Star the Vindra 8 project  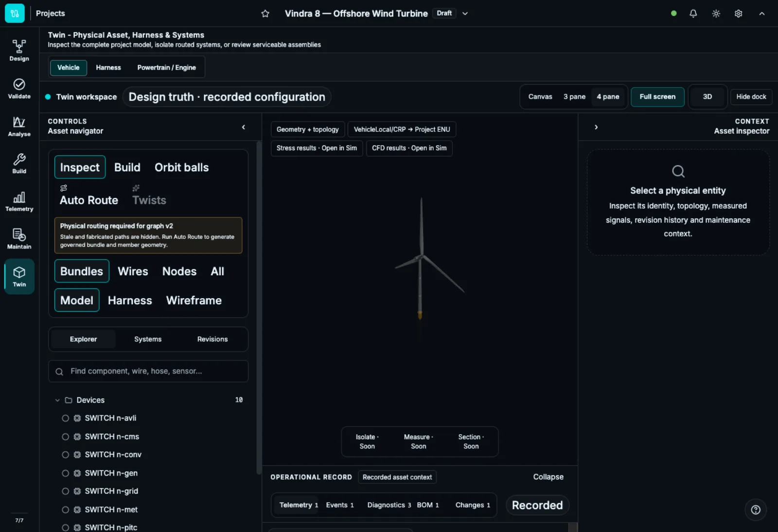click(265, 14)
